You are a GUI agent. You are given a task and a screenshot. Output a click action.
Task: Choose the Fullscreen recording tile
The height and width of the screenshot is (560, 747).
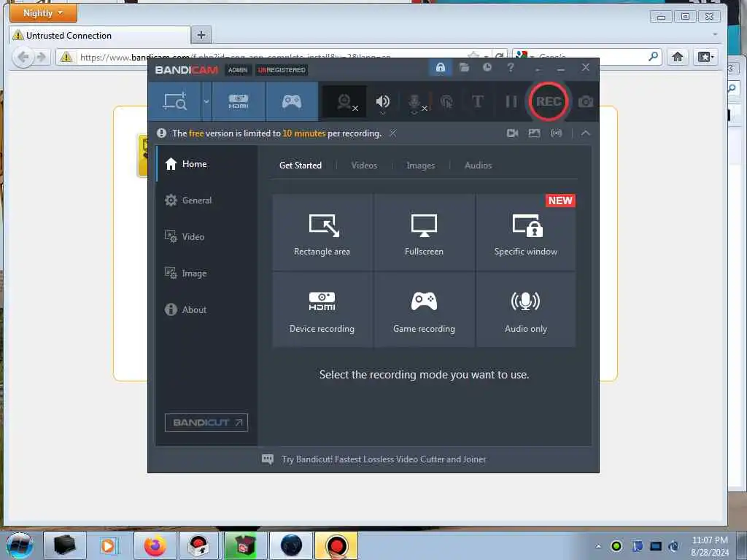(x=424, y=233)
